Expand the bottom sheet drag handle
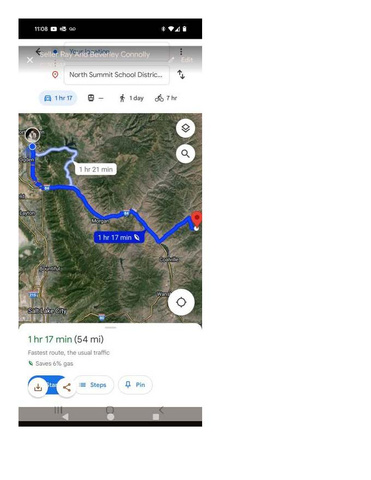371x480 pixels. click(110, 328)
